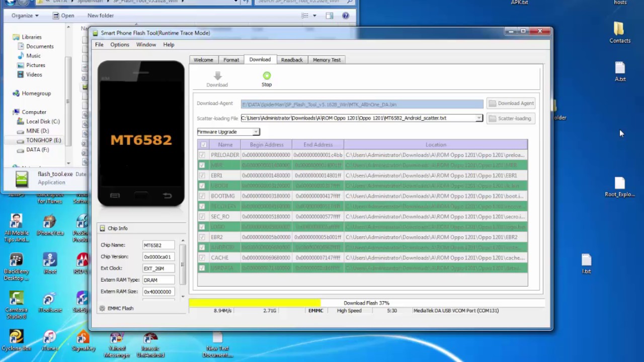This screenshot has height=362, width=644.
Task: Select the SigmaKey desktop shortcut
Action: (x=84, y=340)
